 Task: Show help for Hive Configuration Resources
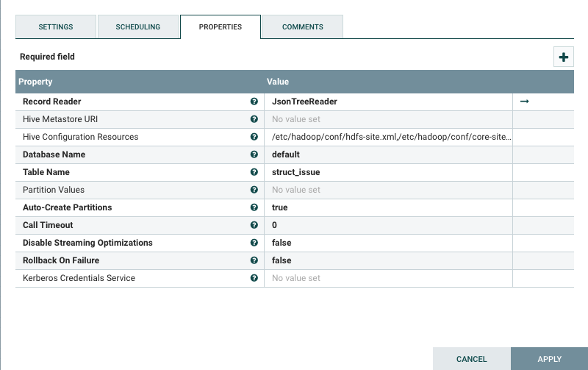coord(254,137)
